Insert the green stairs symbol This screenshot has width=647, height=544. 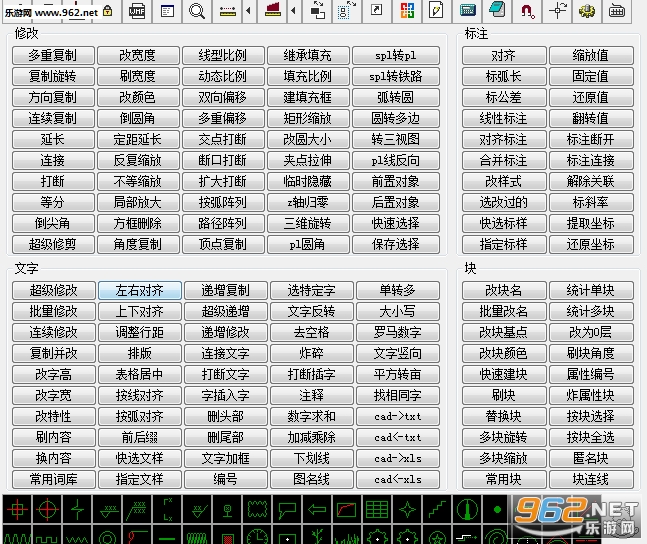(x=437, y=510)
